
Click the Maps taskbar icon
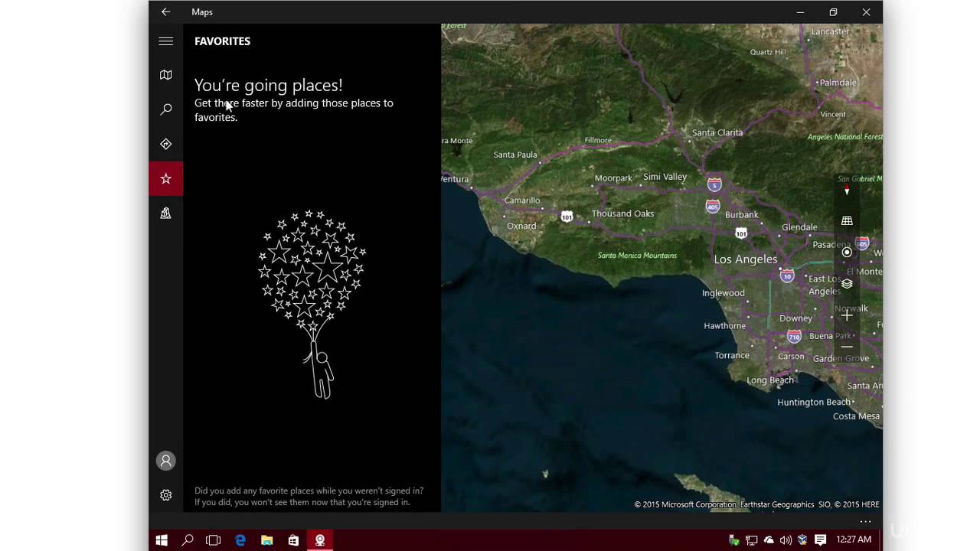click(x=320, y=540)
